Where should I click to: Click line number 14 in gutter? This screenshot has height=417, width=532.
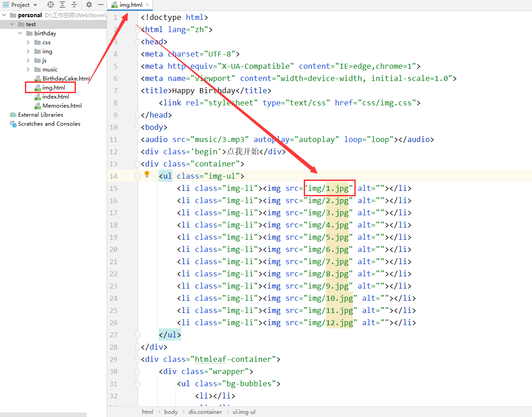pos(113,176)
